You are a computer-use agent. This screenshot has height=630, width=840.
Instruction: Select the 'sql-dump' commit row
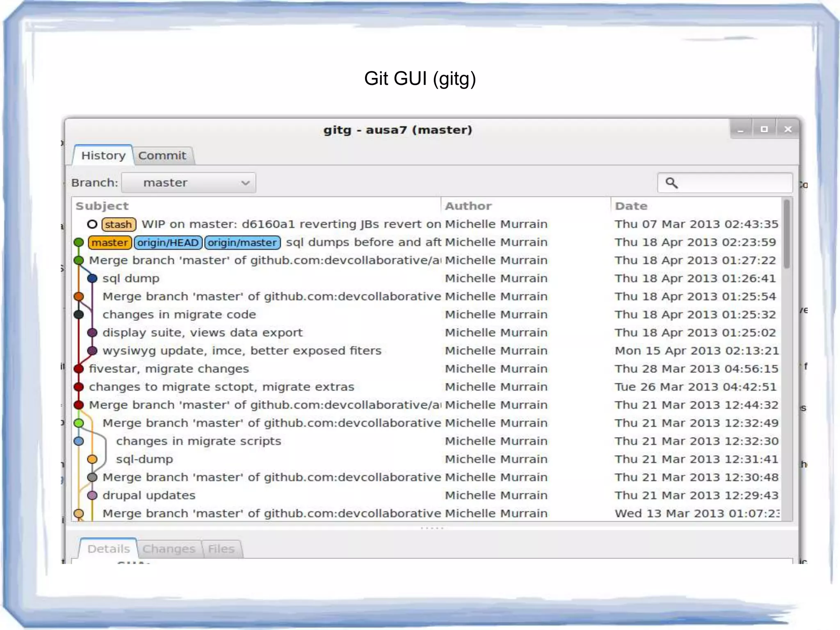tap(427, 459)
